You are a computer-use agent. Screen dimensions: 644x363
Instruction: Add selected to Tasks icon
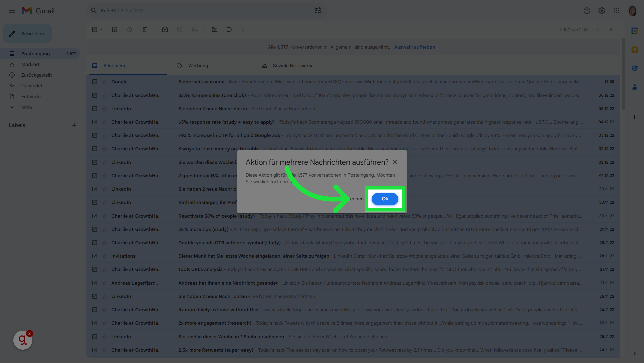(x=195, y=29)
